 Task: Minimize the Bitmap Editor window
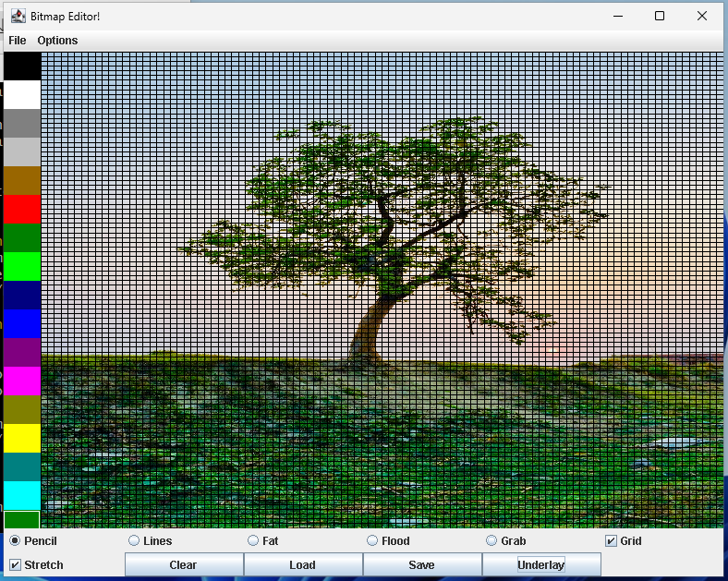point(618,17)
